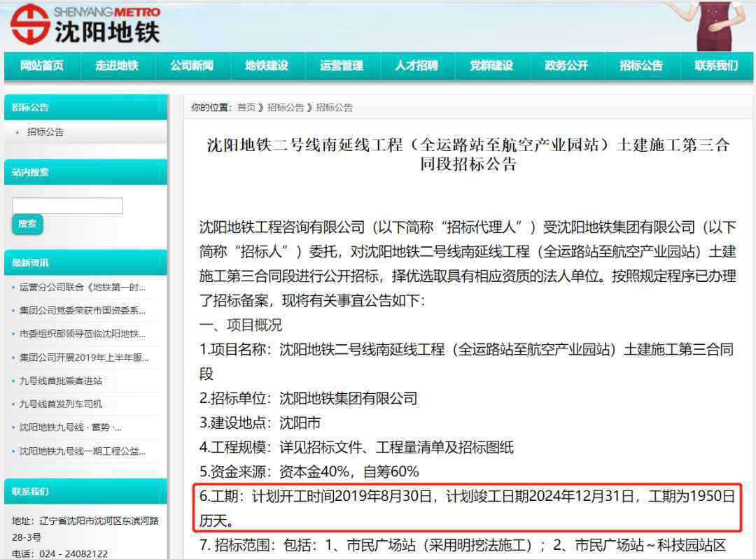Open news item 集团公司党委荣获市国资委系...
756x559 pixels.
tap(83, 311)
